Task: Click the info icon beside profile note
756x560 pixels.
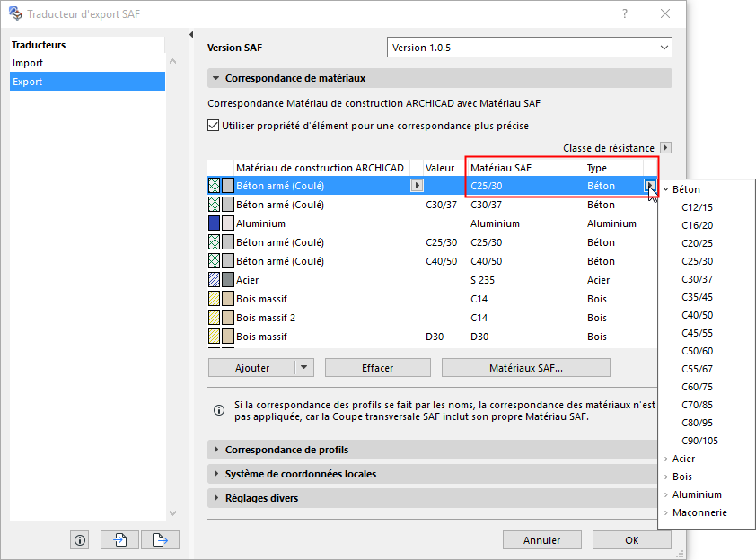Action: coord(219,410)
